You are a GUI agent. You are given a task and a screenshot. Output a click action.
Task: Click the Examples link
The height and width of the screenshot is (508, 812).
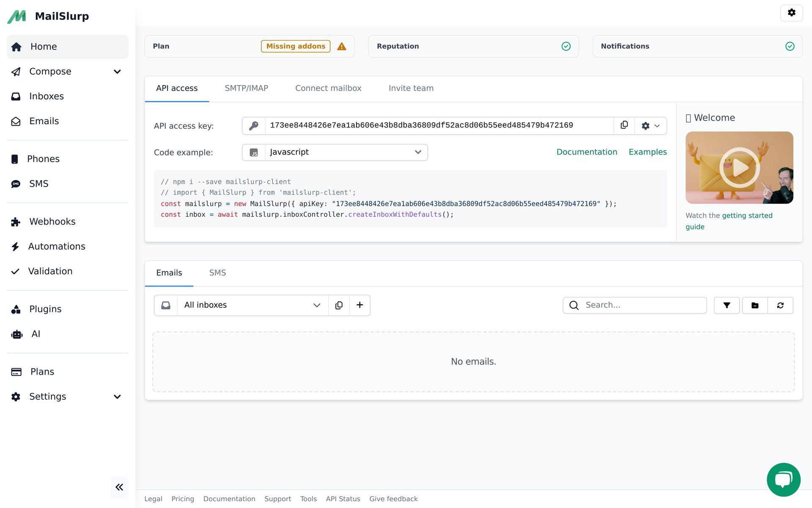pos(648,152)
